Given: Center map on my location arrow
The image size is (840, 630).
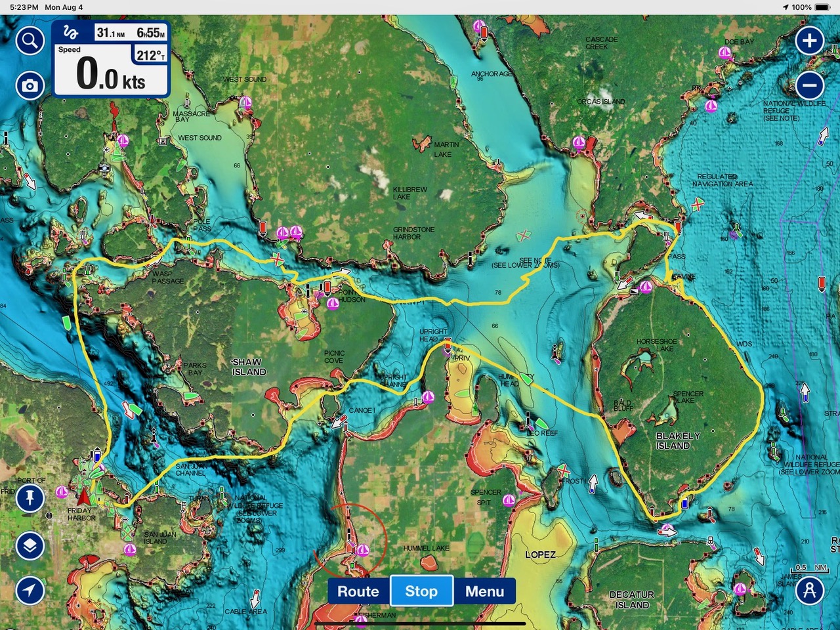Looking at the screenshot, I should 30,590.
